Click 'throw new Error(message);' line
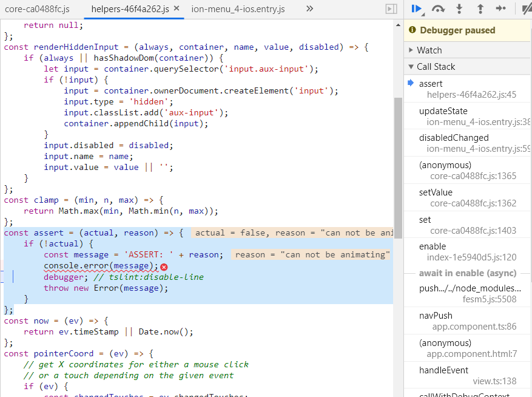Screen dimensions: 532x397 [106, 288]
